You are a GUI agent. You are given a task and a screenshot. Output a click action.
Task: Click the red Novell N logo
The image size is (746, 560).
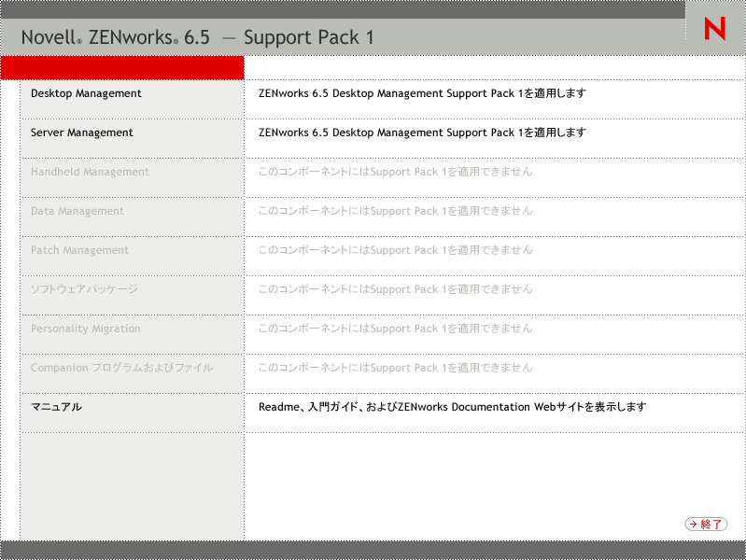pyautogui.click(x=714, y=29)
